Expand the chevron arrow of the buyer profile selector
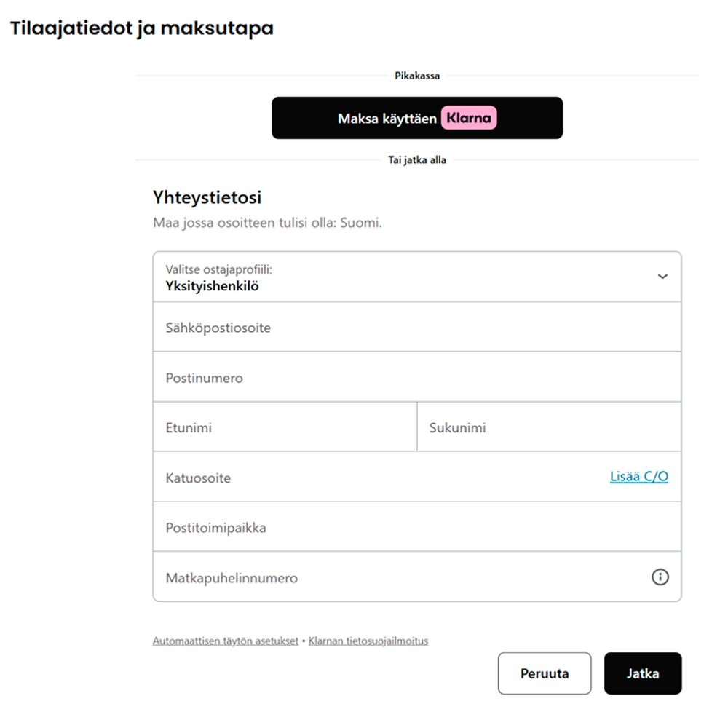This screenshot has height=728, width=728. (x=662, y=277)
